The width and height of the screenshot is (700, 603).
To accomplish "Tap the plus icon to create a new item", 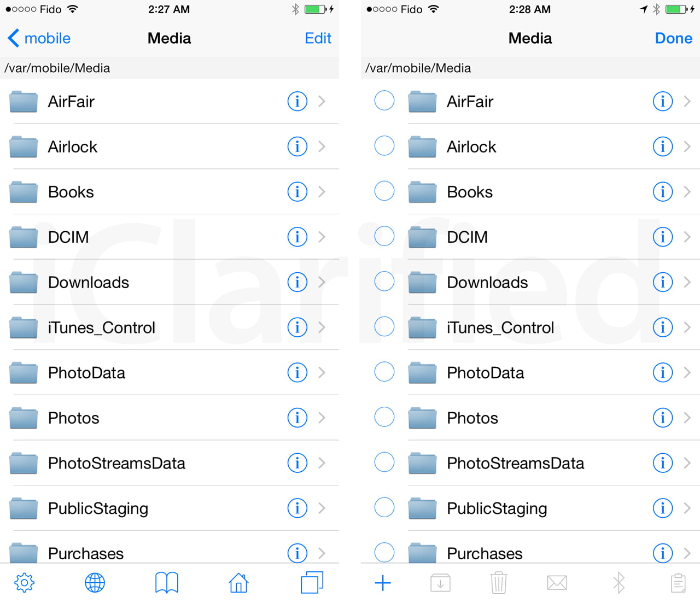I will pyautogui.click(x=383, y=583).
